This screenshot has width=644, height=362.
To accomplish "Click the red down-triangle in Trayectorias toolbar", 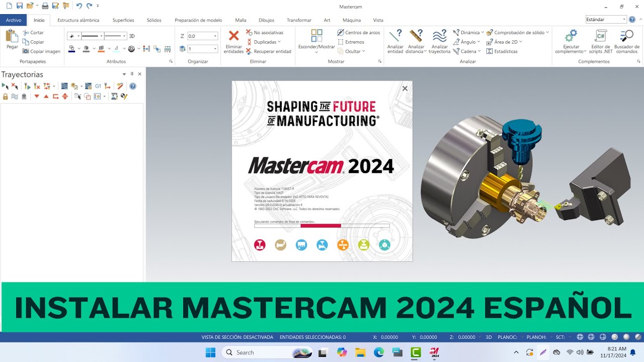I will tap(37, 96).
